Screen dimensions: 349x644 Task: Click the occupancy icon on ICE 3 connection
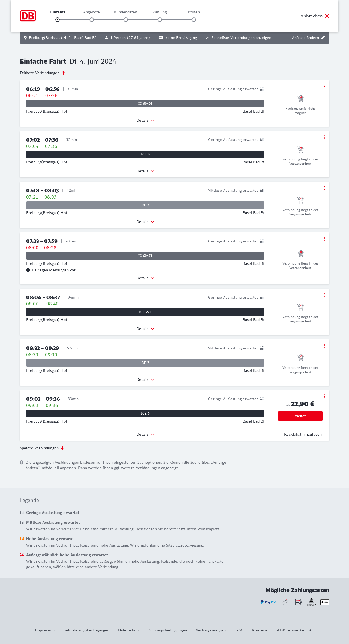tap(262, 140)
